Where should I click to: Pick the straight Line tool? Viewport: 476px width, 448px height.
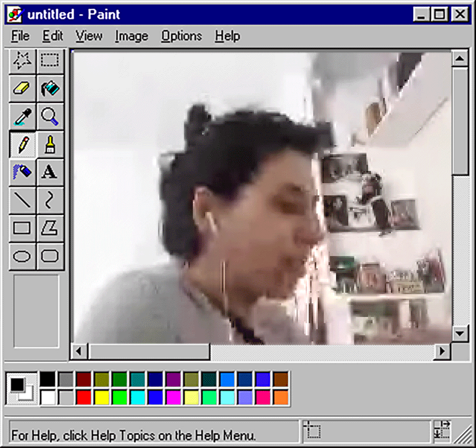pyautogui.click(x=23, y=200)
